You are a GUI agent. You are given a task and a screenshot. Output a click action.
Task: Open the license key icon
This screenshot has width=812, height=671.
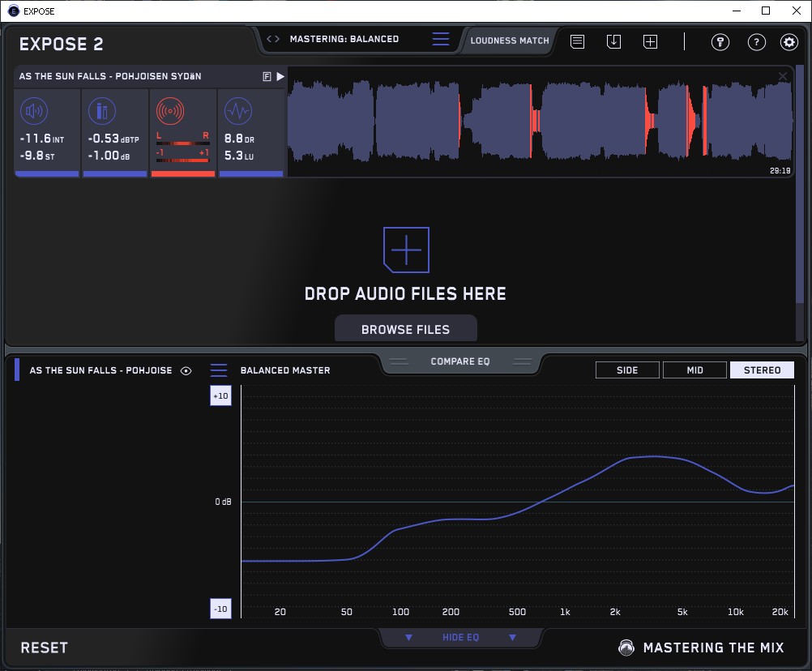[720, 42]
